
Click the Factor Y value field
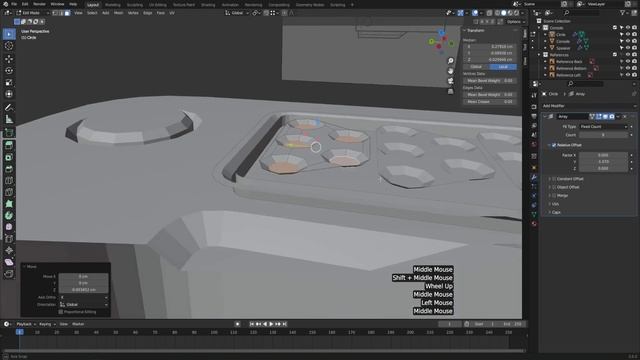603,162
